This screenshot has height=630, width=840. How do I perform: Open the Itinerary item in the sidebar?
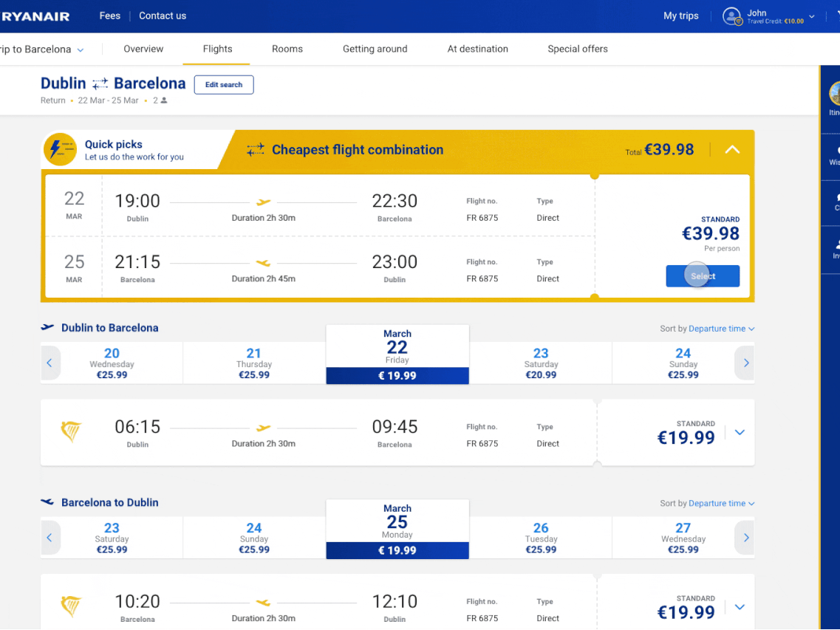tap(833, 98)
